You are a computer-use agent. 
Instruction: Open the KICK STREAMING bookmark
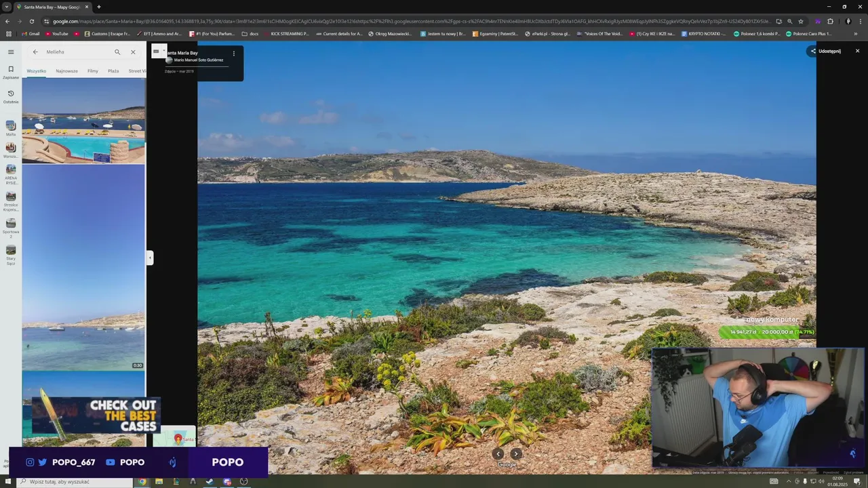pos(285,33)
